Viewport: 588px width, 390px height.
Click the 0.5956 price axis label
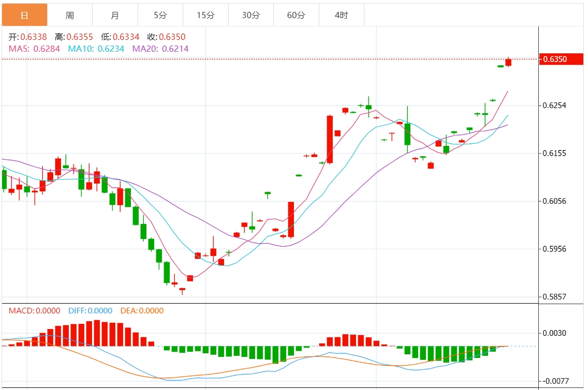(x=554, y=249)
